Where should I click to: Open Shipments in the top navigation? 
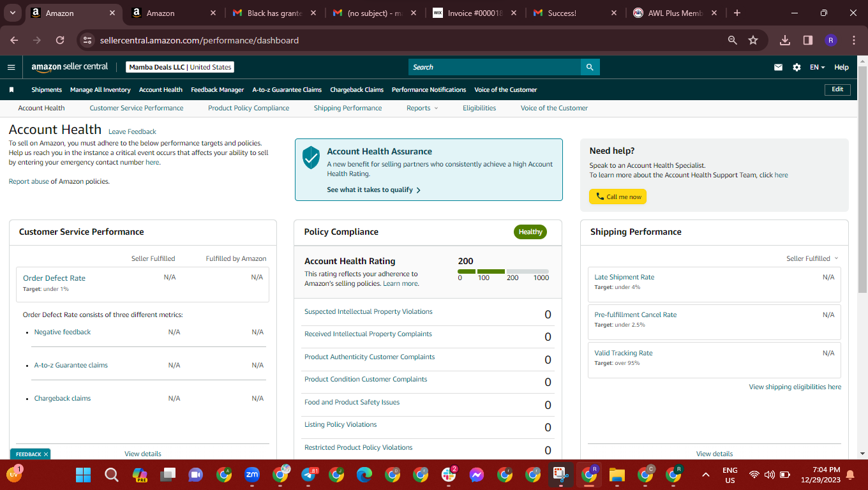pos(47,90)
